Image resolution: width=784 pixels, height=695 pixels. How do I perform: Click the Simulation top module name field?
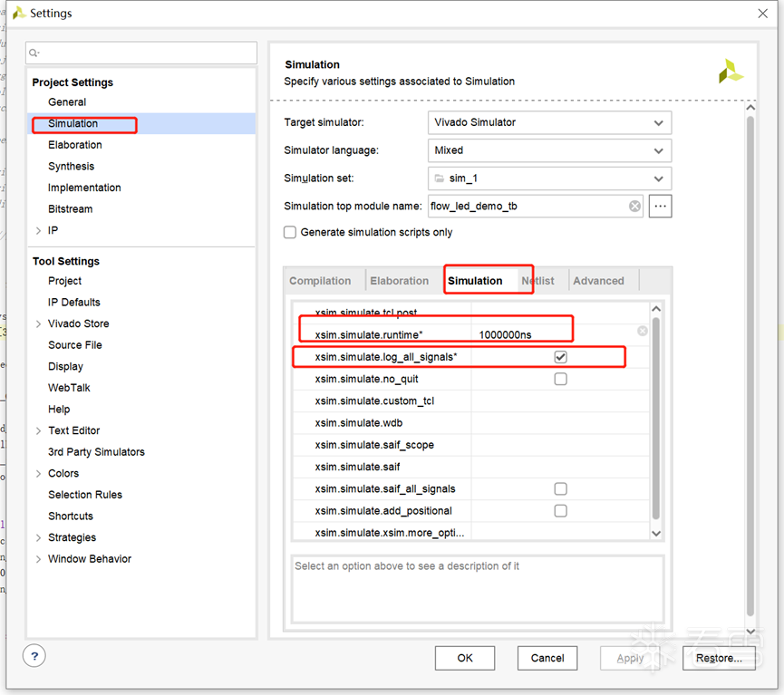536,206
